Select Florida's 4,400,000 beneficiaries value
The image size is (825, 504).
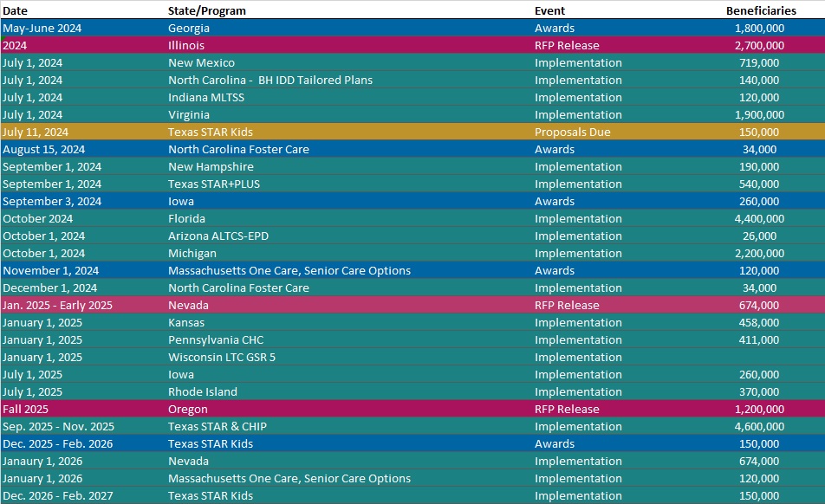click(759, 218)
